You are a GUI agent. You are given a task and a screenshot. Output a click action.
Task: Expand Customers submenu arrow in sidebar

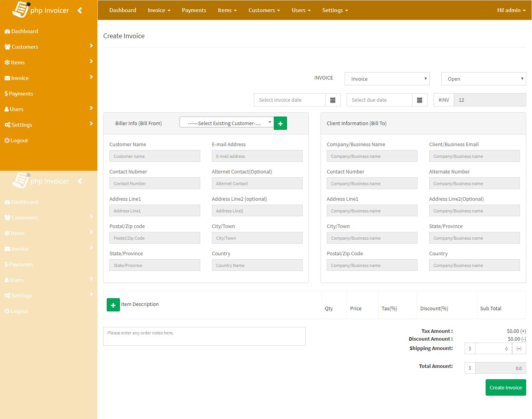91,46
